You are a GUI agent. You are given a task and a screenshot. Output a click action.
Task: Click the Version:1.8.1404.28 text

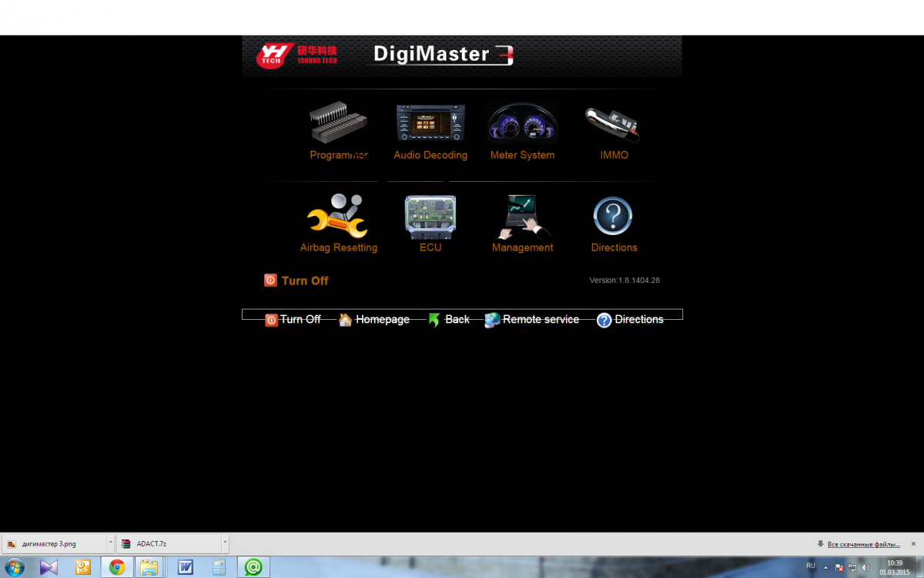624,281
